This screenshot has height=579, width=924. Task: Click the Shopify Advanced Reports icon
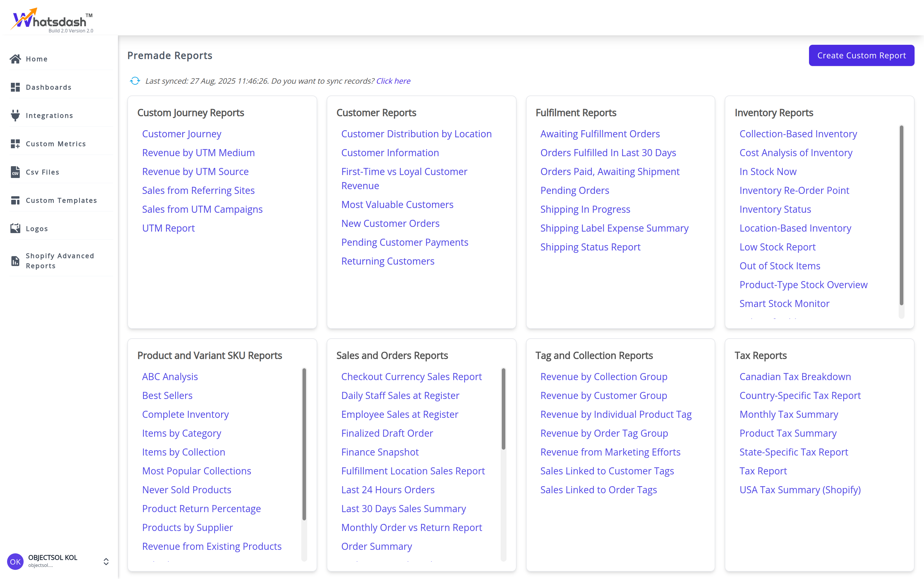pyautogui.click(x=15, y=261)
